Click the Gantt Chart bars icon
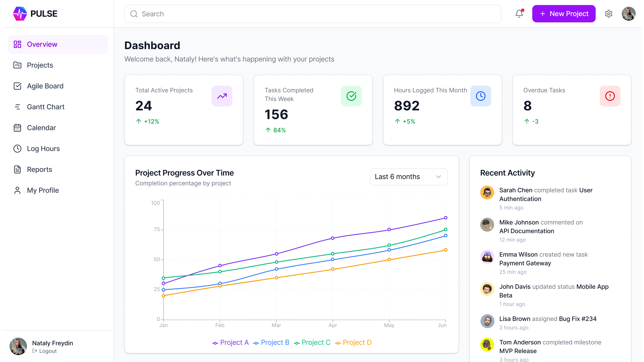644x362 pixels. click(17, 107)
